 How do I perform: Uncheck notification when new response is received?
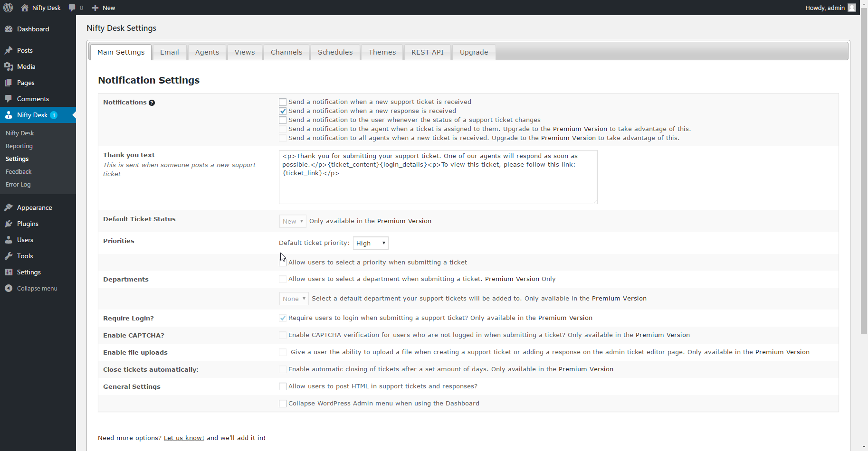(x=283, y=111)
